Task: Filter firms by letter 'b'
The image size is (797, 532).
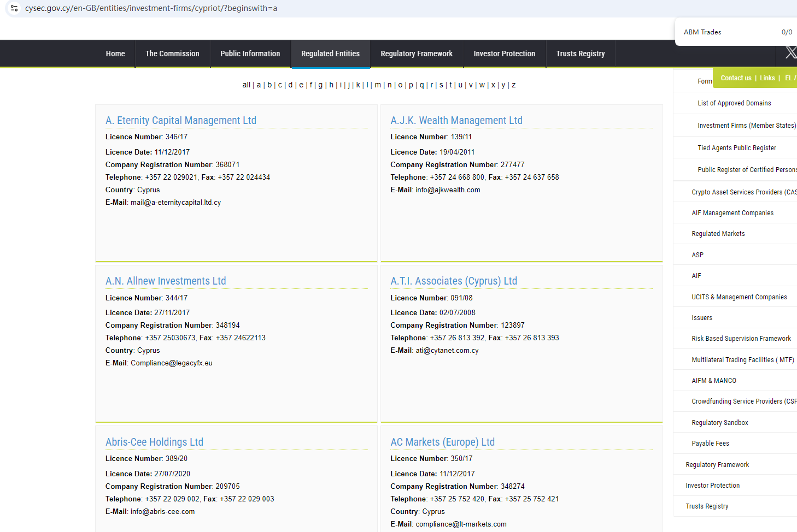Action: 269,85
